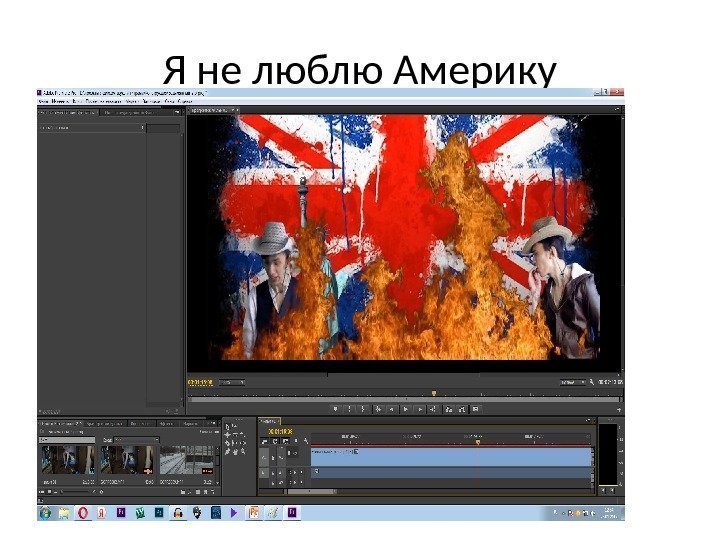Select the sequence tab in timeline panel

point(269,421)
